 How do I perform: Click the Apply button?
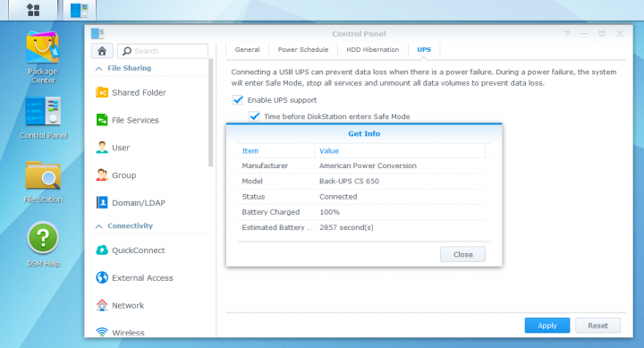coord(547,326)
